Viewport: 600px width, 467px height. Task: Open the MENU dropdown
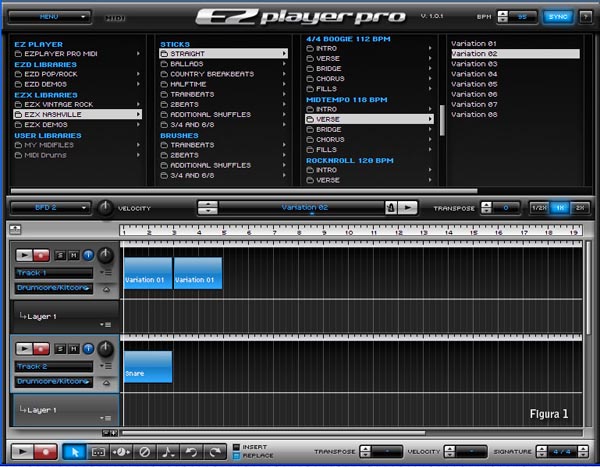tap(49, 17)
